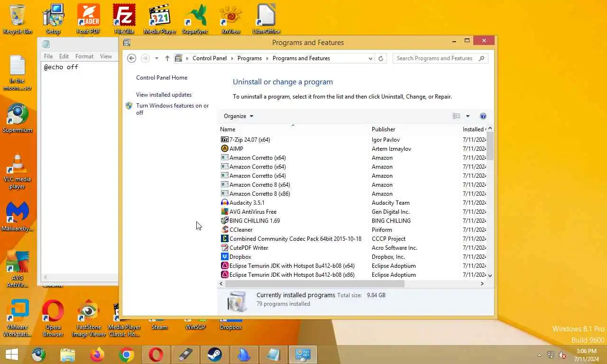This screenshot has height=364, width=607.
Task: Open the Recycle Bin desktop icon
Action: [18, 19]
